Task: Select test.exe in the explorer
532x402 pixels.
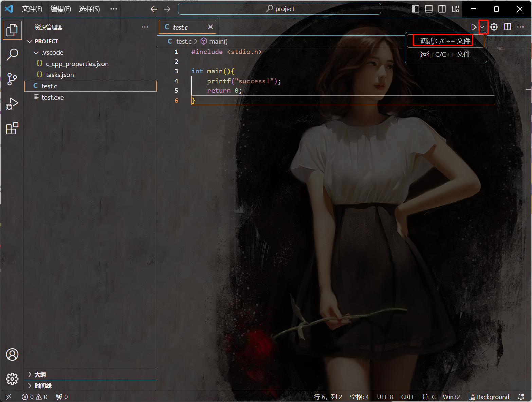Action: [x=90, y=98]
